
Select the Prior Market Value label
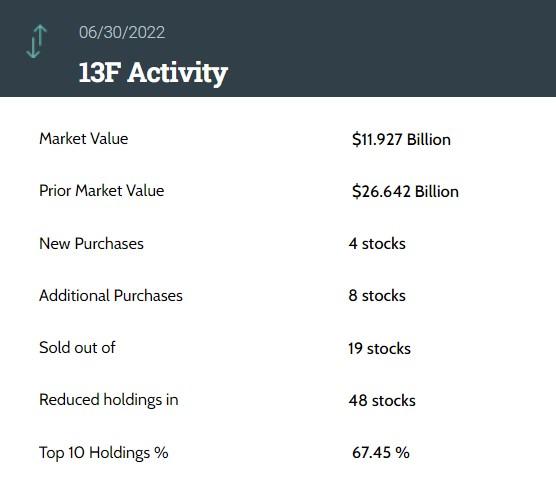[101, 191]
